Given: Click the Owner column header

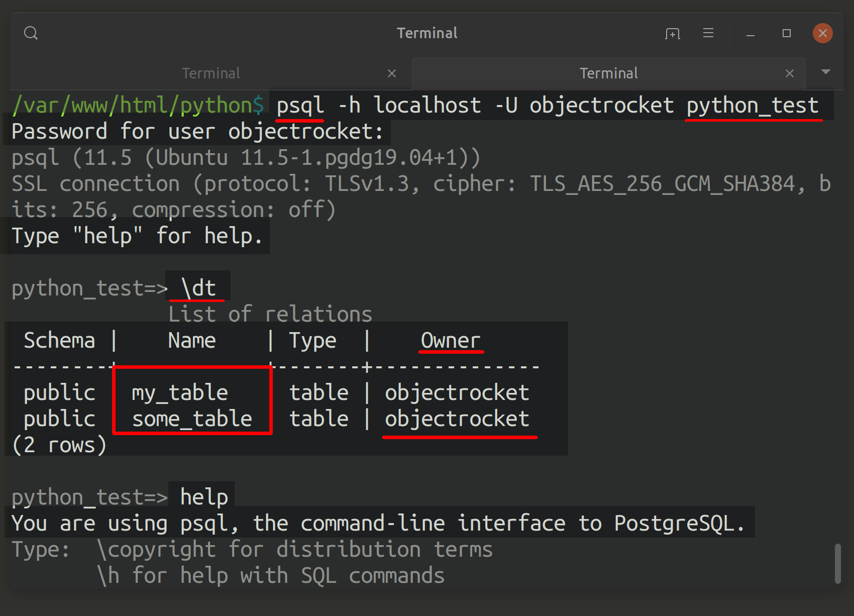Looking at the screenshot, I should click(451, 340).
